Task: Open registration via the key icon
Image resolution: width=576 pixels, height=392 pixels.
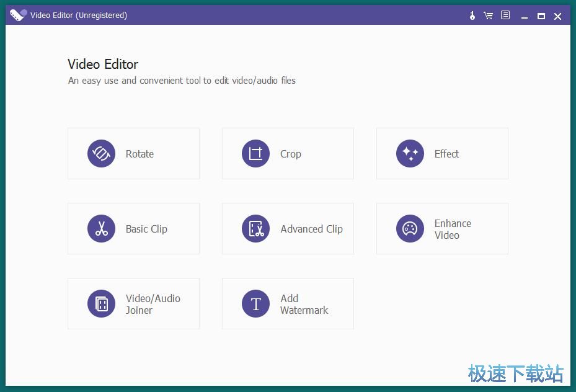Action: (x=472, y=16)
